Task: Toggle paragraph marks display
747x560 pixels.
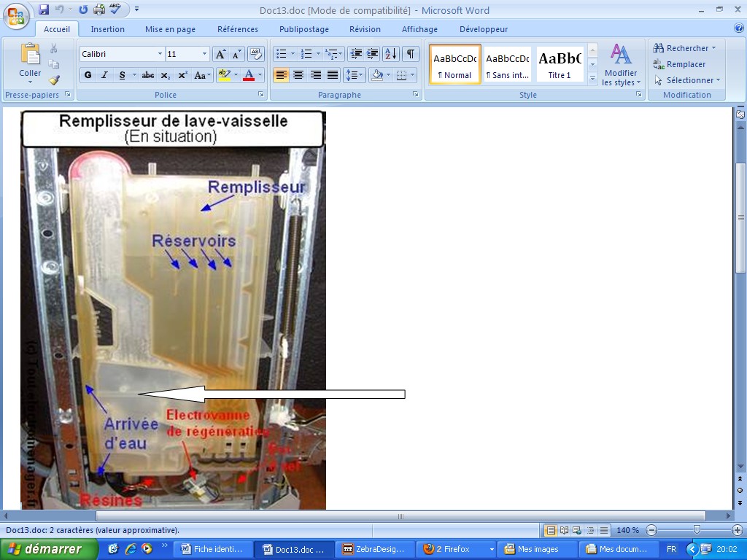Action: click(410, 54)
